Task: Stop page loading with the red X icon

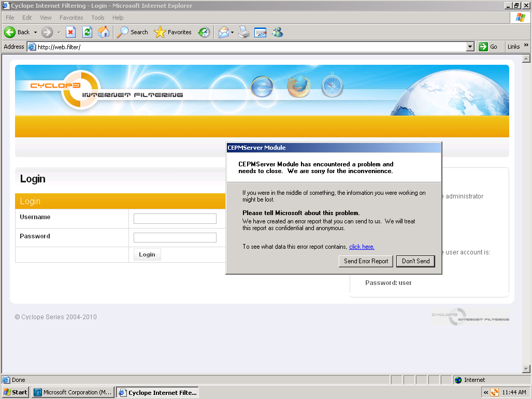Action: 70,32
